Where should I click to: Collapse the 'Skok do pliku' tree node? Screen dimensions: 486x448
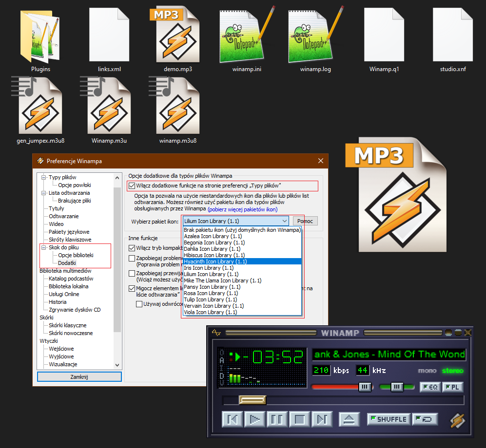pos(44,247)
